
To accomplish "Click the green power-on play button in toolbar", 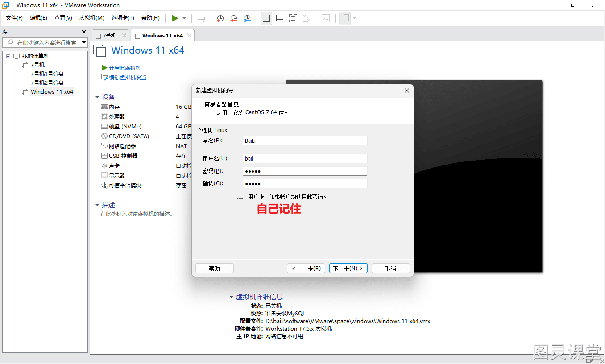I will pyautogui.click(x=175, y=18).
